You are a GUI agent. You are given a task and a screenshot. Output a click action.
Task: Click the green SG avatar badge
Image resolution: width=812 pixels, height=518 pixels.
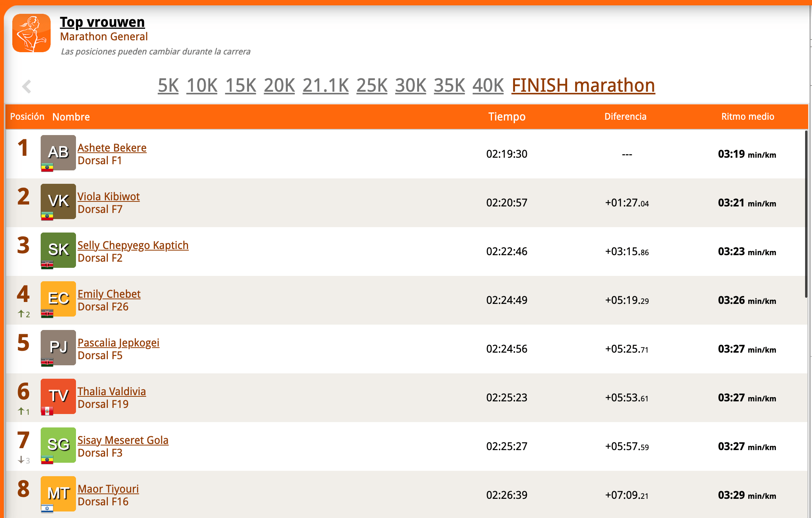pos(58,445)
